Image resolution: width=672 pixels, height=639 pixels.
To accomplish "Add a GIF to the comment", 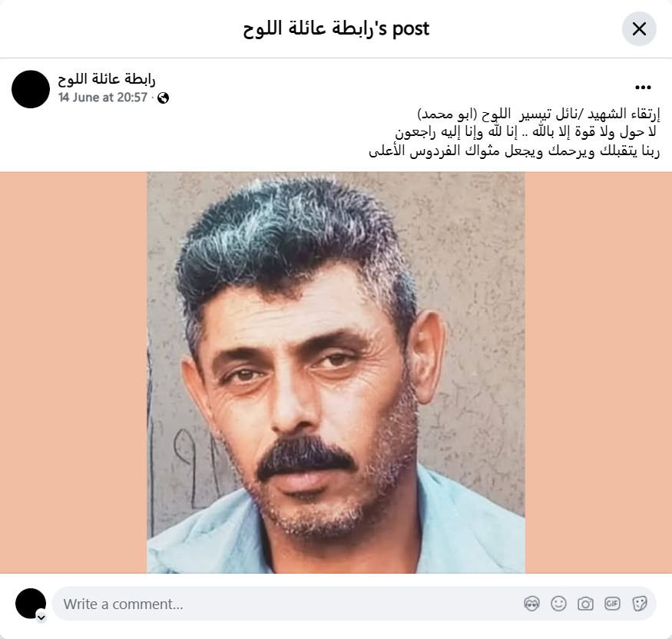I will tap(612, 604).
